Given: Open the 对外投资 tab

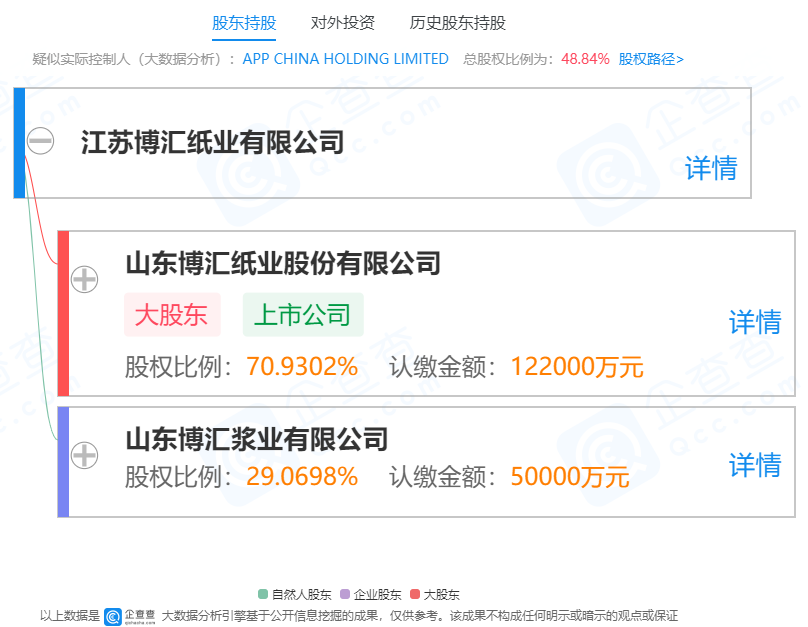Looking at the screenshot, I should [343, 23].
